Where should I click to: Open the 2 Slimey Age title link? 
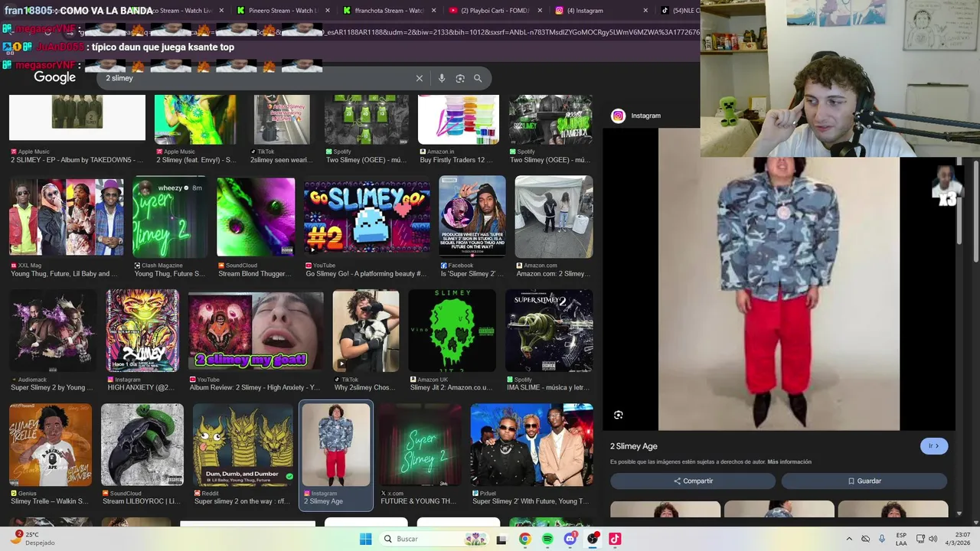click(x=634, y=446)
